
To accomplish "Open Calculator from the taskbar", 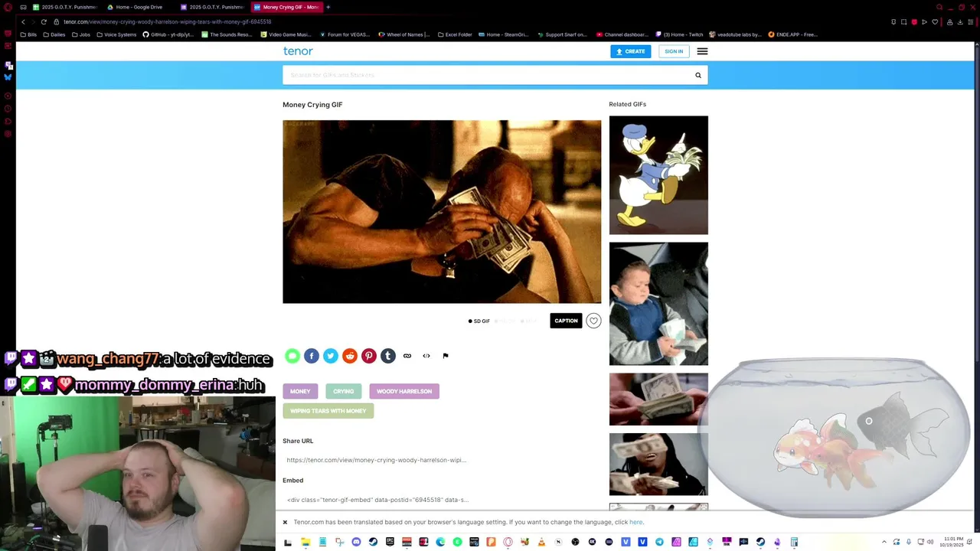I will pyautogui.click(x=794, y=542).
